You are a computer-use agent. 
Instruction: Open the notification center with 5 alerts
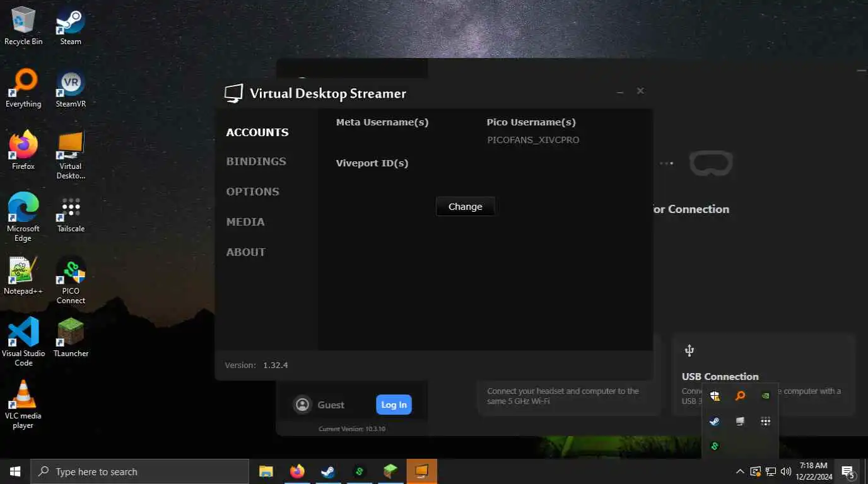point(848,471)
